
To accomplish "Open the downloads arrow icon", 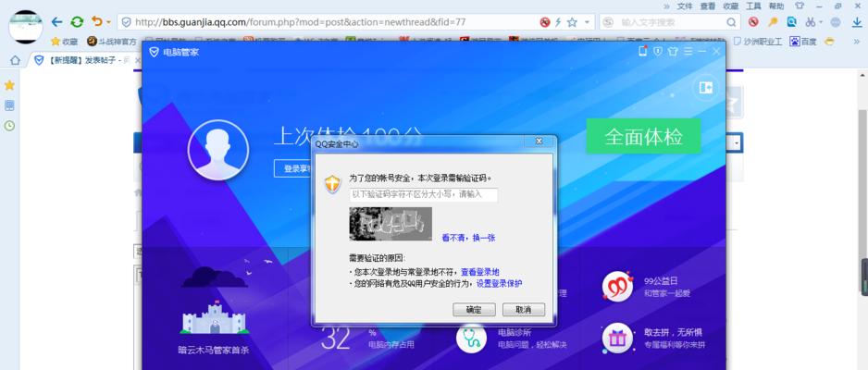I will pyautogui.click(x=857, y=22).
